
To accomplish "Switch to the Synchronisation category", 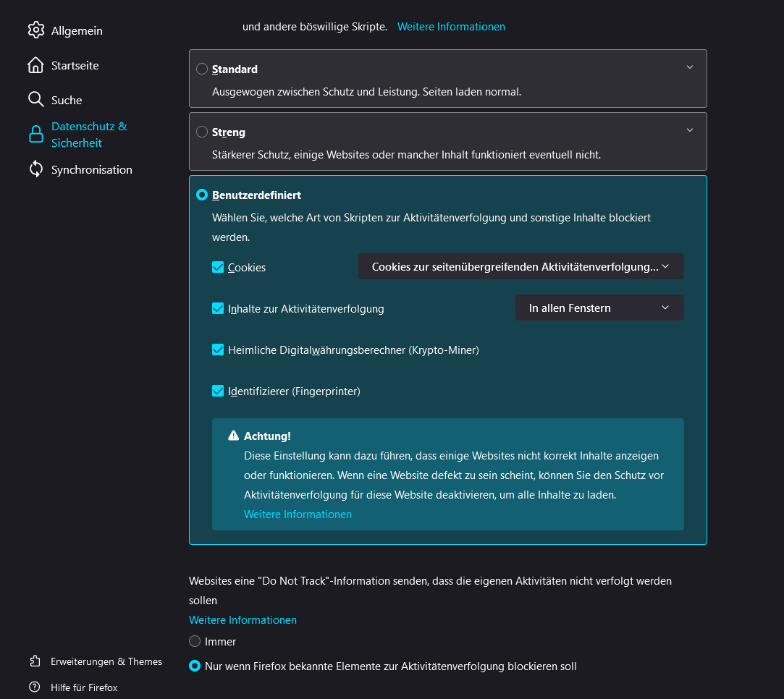I will click(91, 169).
